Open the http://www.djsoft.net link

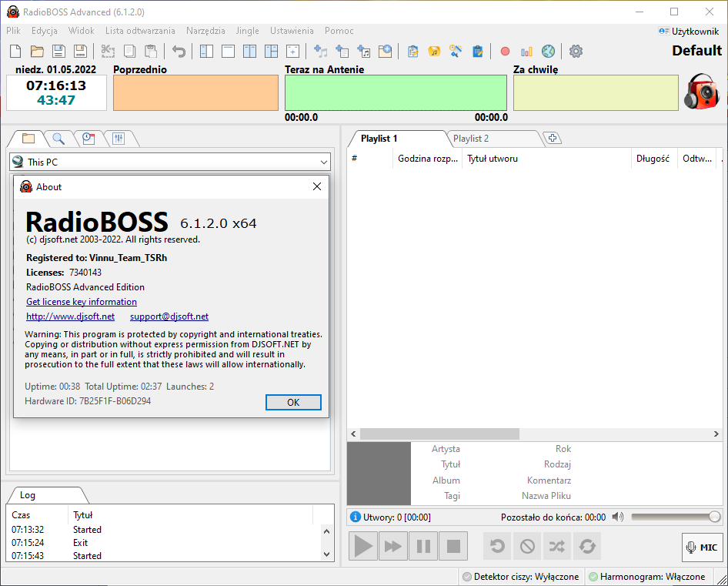(x=70, y=316)
